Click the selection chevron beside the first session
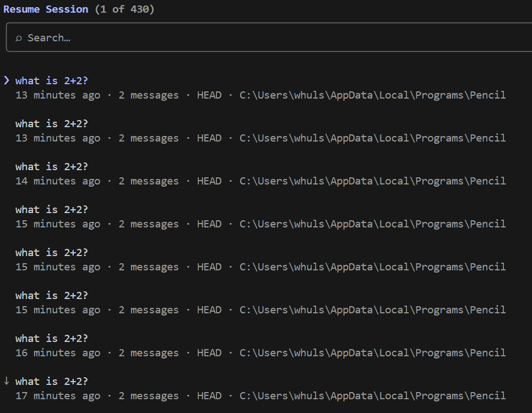Screen dimensions: 532x413 click(7, 80)
